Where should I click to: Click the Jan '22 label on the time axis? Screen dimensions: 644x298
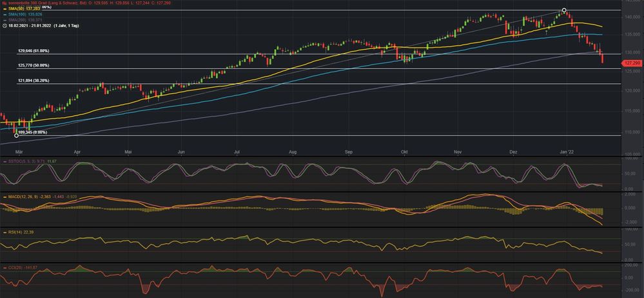567,152
